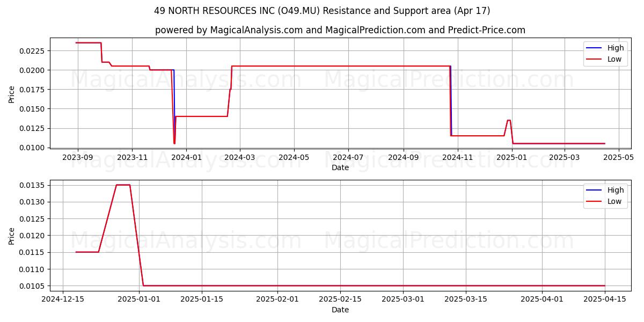This screenshot has width=644, height=322.
Task: Click the 2025-04-15 date tick label
Action: pos(605,299)
